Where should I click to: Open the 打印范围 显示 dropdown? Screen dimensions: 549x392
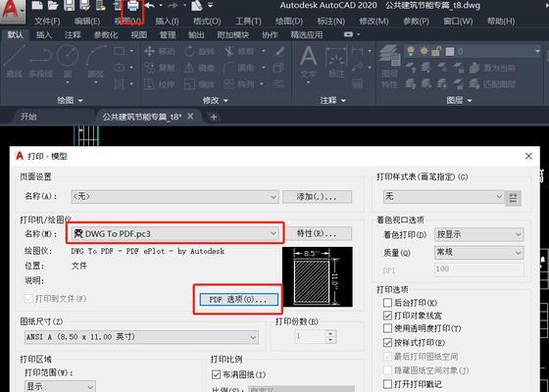click(x=60, y=386)
